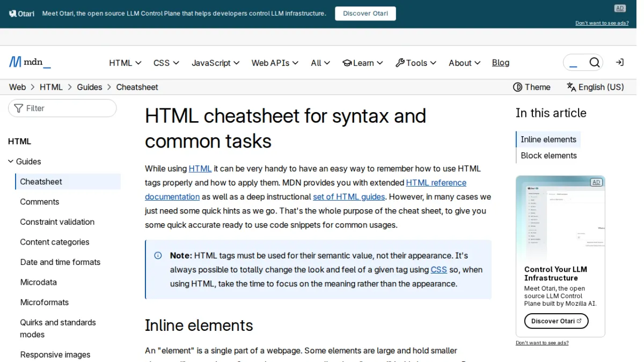Open the English (US) language selector
The width and height of the screenshot is (644, 362).
pos(595,87)
